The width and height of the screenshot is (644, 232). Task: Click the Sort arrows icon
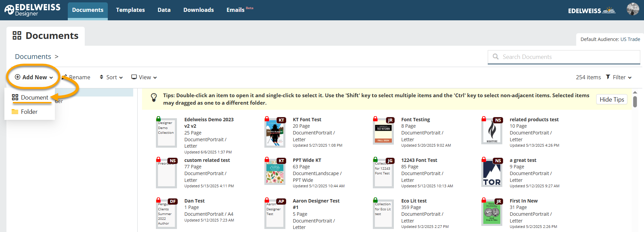(101, 77)
